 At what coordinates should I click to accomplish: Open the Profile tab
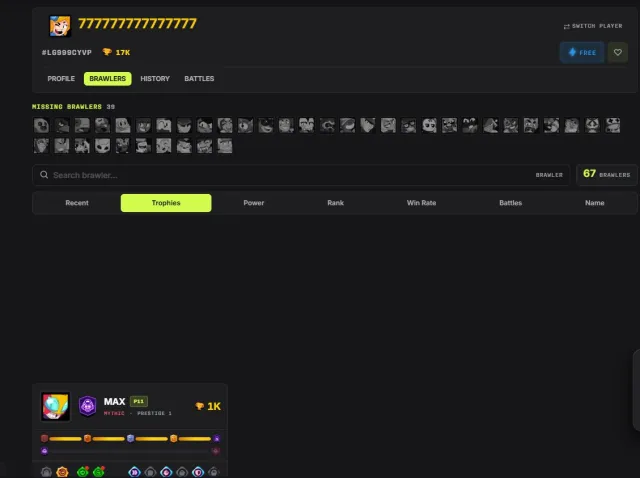61,78
